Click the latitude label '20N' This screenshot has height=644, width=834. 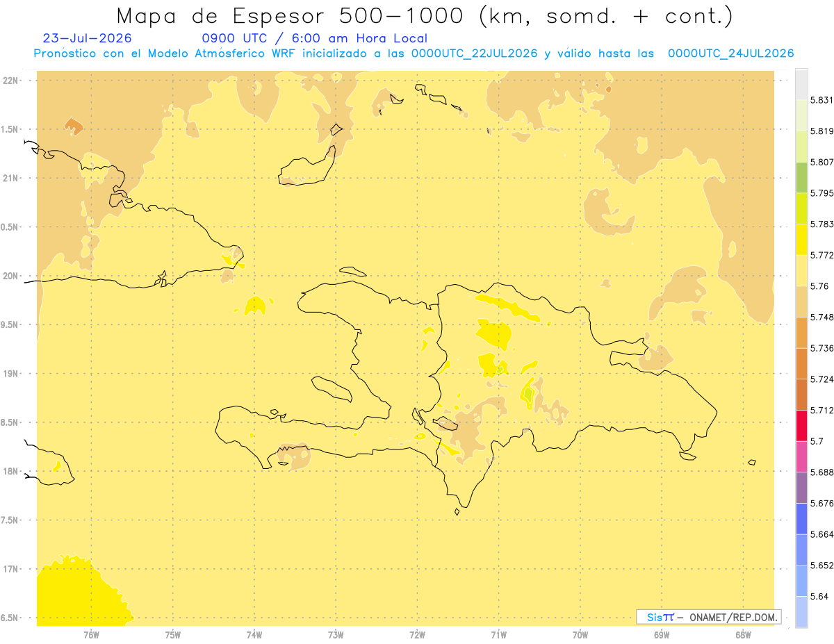[x=10, y=276]
